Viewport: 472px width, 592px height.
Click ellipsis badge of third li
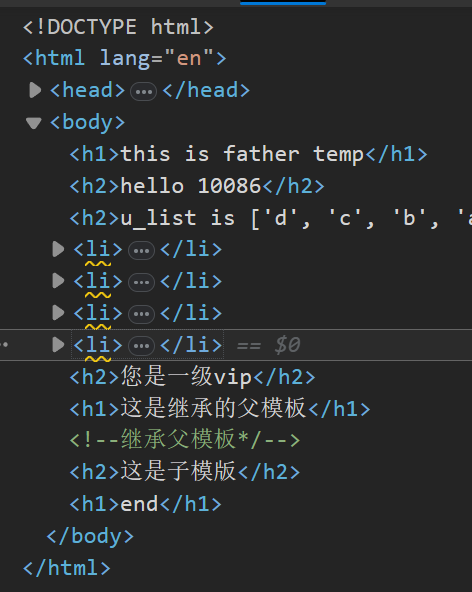[142, 314]
